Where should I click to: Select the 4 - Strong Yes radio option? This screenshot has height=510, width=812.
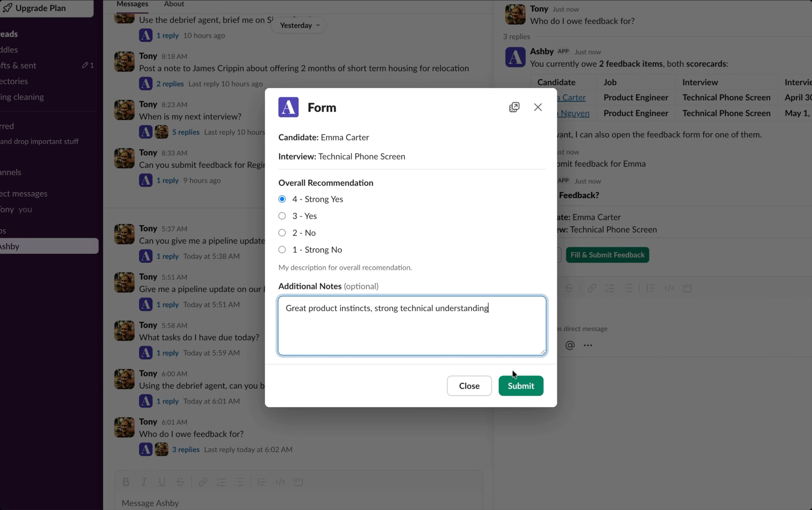[x=282, y=199]
